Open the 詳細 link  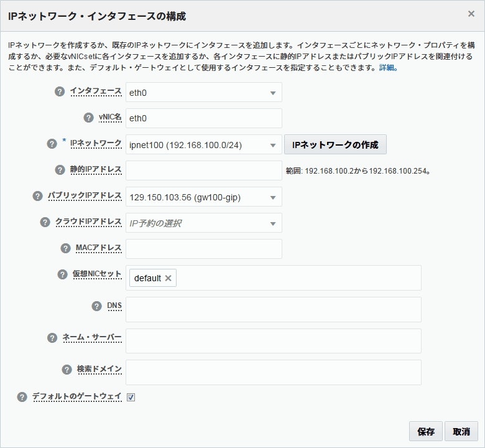click(388, 68)
